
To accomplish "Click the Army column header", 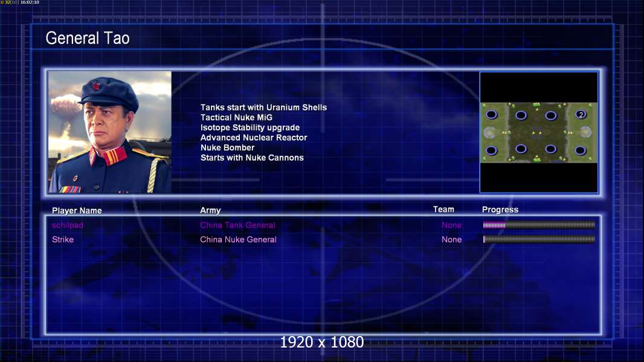I will [x=210, y=211].
